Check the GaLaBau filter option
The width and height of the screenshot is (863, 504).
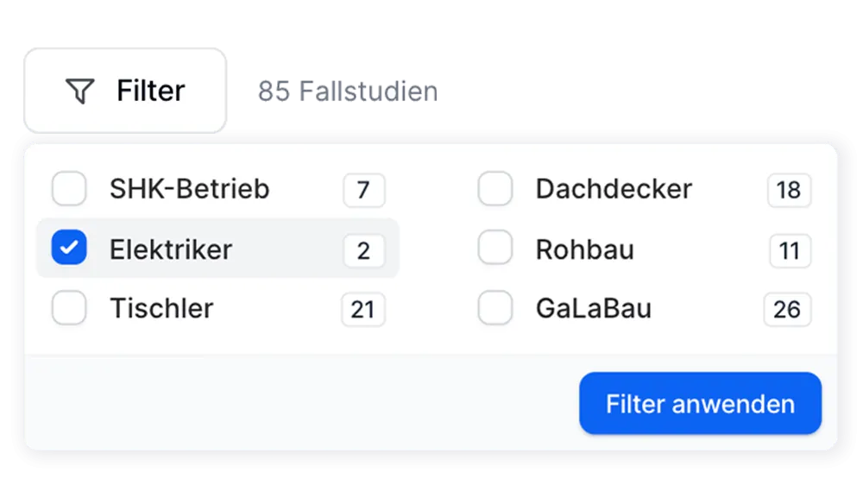[494, 308]
